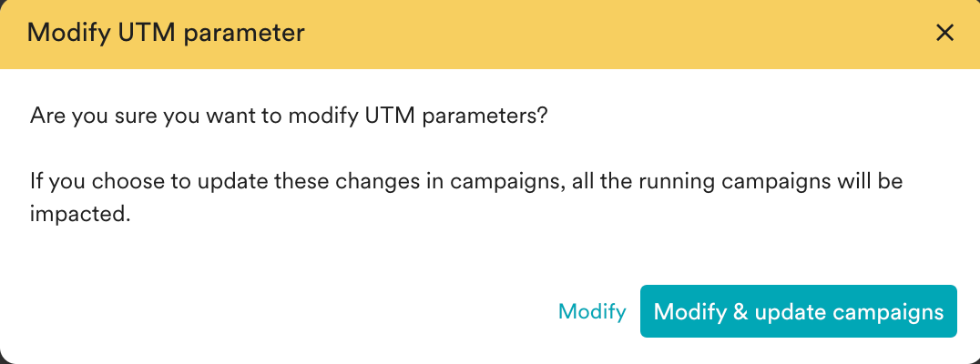Close the Modify UTM parameter dialog
The width and height of the screenshot is (980, 364).
tap(945, 34)
